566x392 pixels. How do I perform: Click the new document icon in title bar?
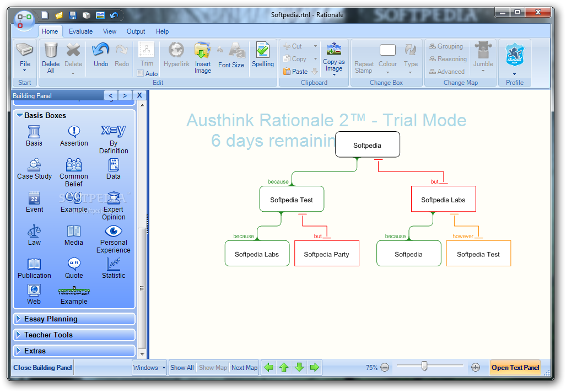[x=45, y=15]
